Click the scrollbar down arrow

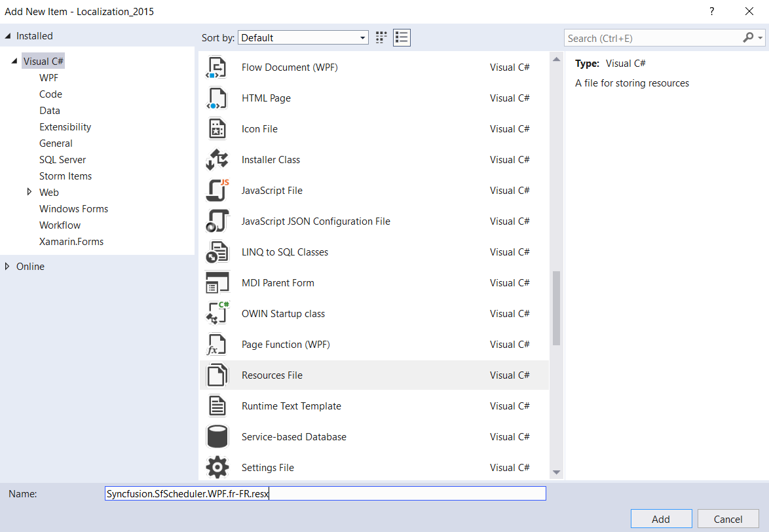point(556,472)
